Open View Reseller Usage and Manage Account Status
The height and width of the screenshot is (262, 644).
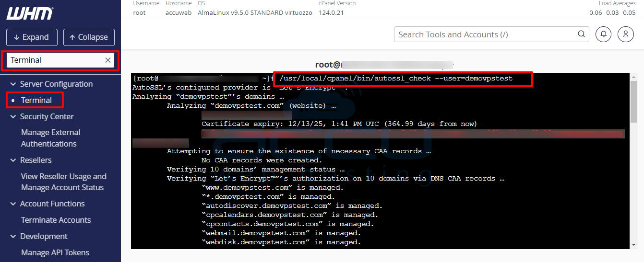click(64, 182)
